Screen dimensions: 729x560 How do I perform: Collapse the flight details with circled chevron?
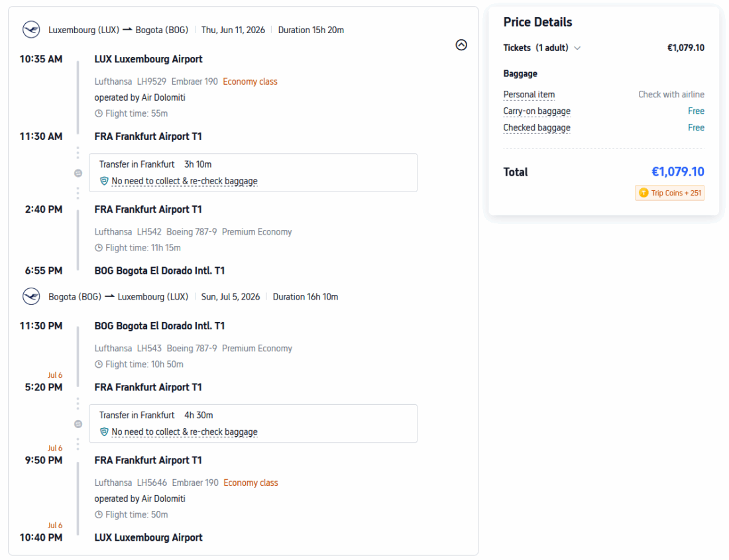(x=462, y=45)
